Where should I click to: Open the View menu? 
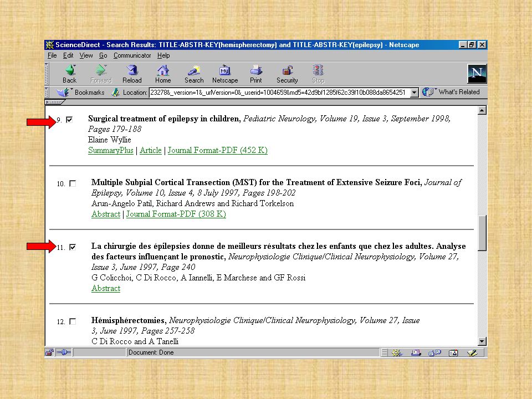click(x=86, y=55)
